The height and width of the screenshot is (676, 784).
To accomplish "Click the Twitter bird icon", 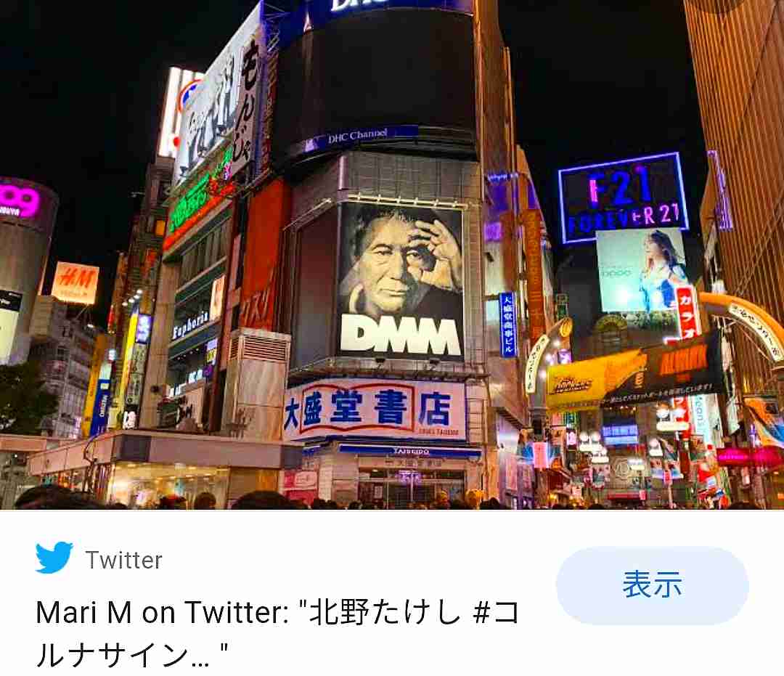I will (x=54, y=557).
